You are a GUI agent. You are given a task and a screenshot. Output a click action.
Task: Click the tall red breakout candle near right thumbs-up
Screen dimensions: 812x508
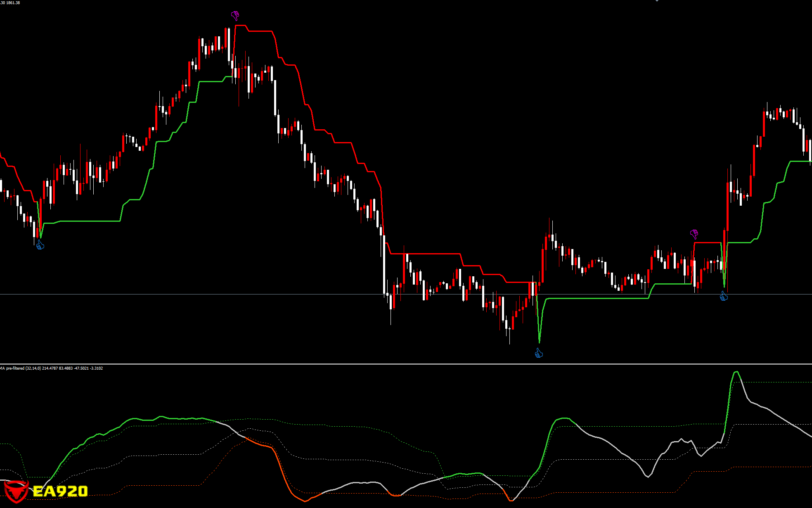point(727,207)
